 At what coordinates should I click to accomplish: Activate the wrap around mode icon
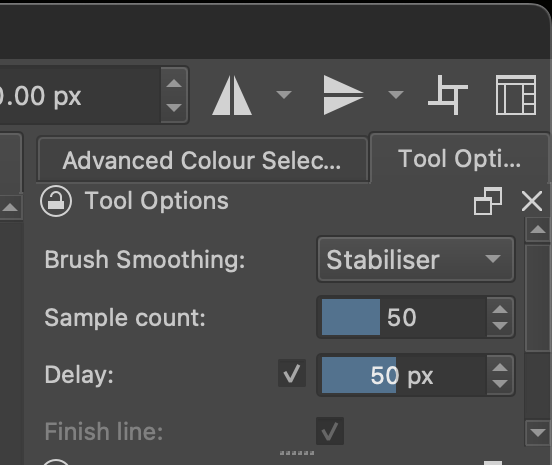pyautogui.click(x=448, y=95)
